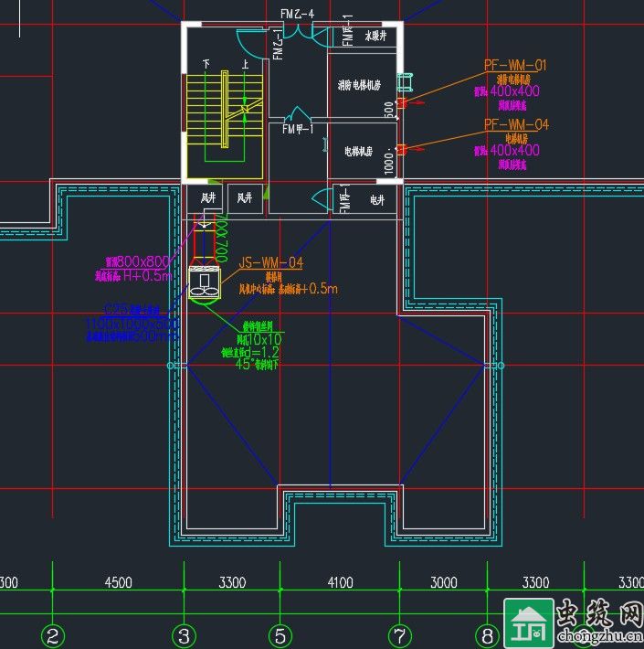
Task: Click grid axis bubble number 2
Action: (x=53, y=635)
